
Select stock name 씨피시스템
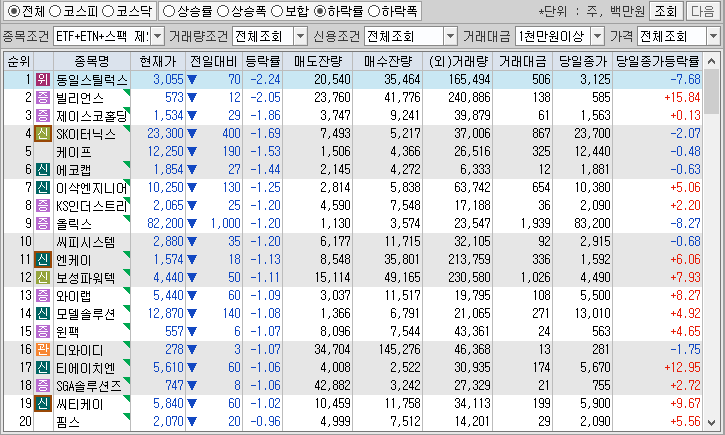[x=86, y=242]
